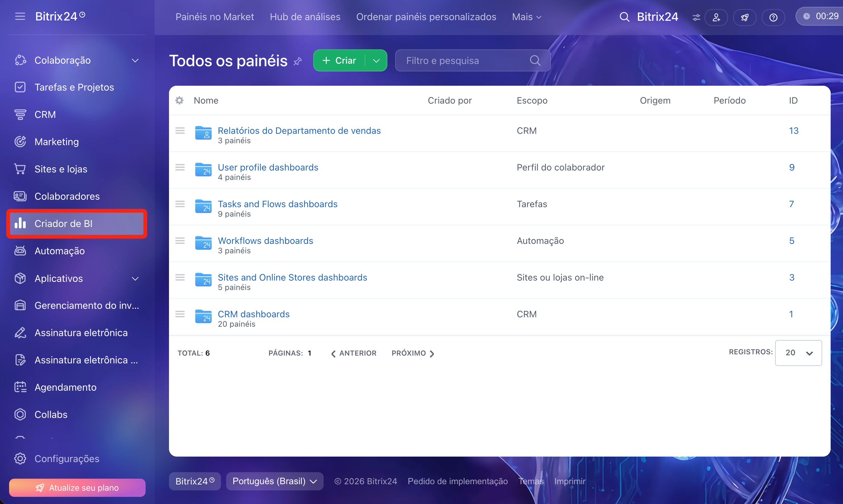
Task: Open row menu for Workflows dashboards
Action: [180, 241]
